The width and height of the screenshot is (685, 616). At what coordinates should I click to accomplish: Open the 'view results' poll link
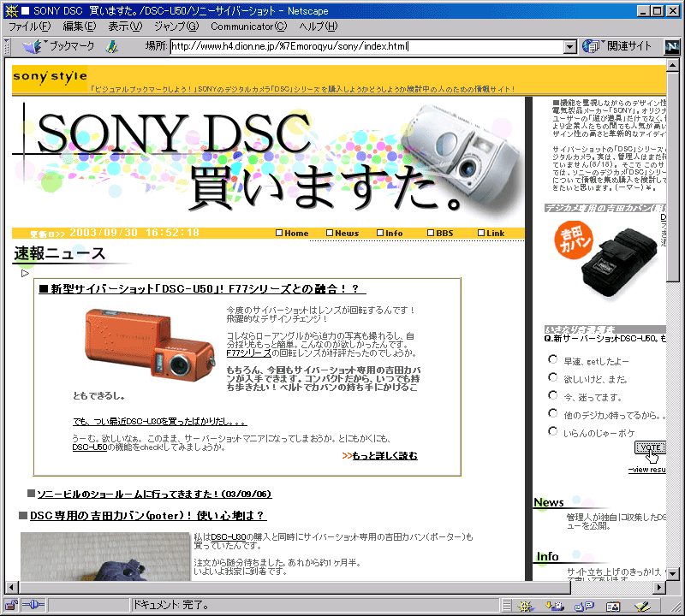[x=647, y=470]
